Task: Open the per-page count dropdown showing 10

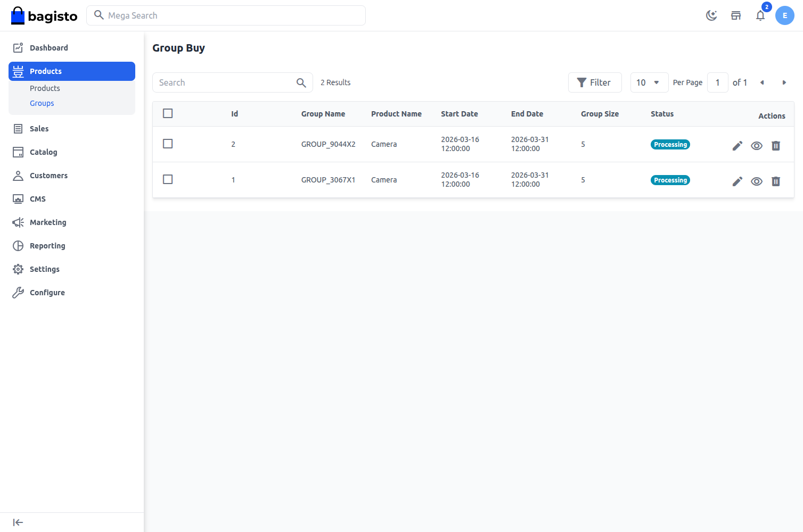Action: point(649,82)
